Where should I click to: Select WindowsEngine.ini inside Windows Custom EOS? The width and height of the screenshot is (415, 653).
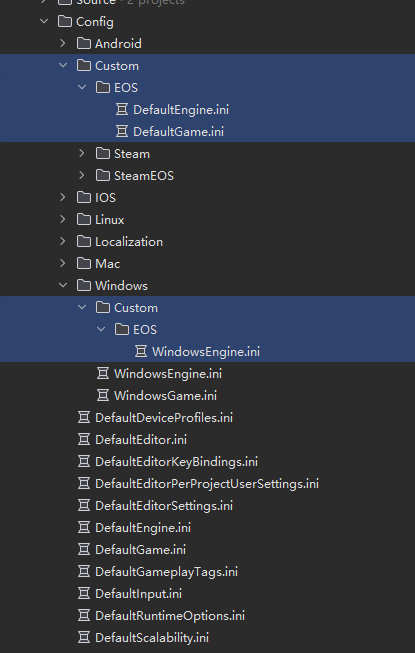pyautogui.click(x=206, y=351)
